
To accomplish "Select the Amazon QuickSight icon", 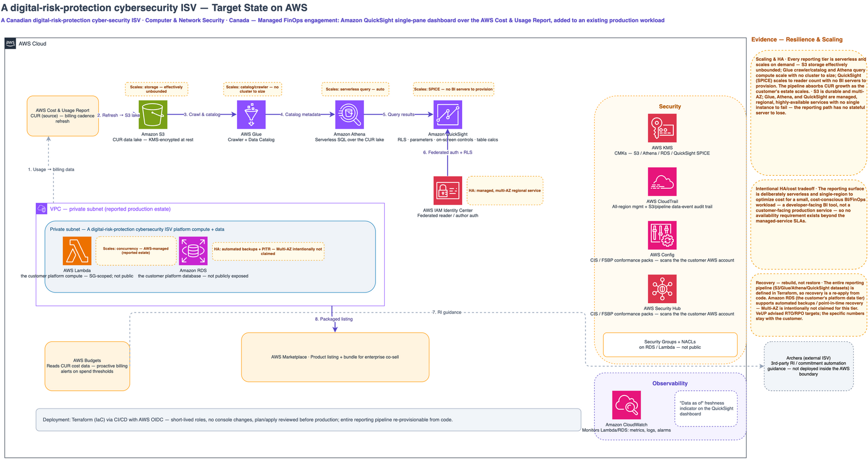I will (x=448, y=114).
